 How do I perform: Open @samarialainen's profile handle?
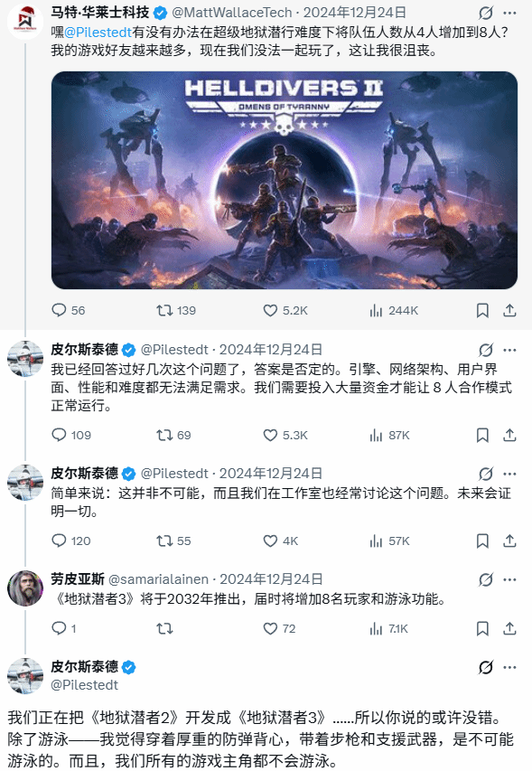pyautogui.click(x=158, y=579)
